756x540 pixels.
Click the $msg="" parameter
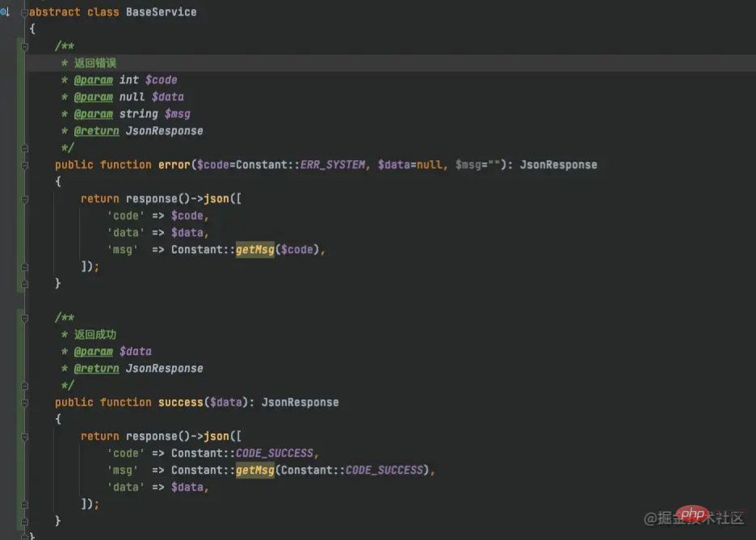click(477, 165)
